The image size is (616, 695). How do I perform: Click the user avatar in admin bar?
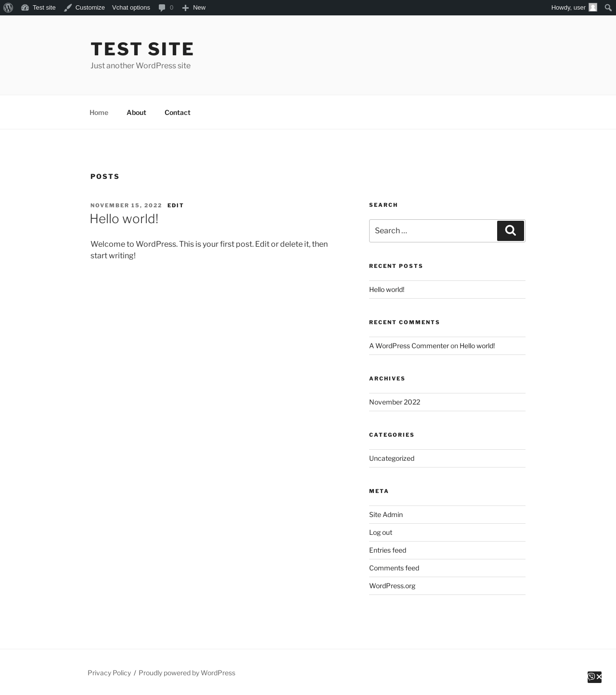593,8
